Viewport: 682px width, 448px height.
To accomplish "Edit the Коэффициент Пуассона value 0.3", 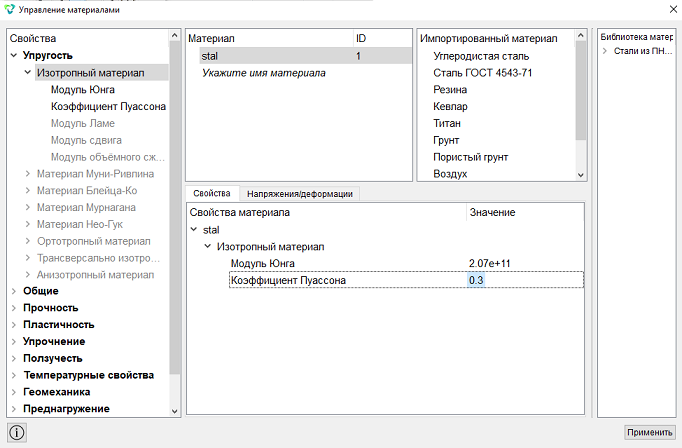I will (476, 280).
